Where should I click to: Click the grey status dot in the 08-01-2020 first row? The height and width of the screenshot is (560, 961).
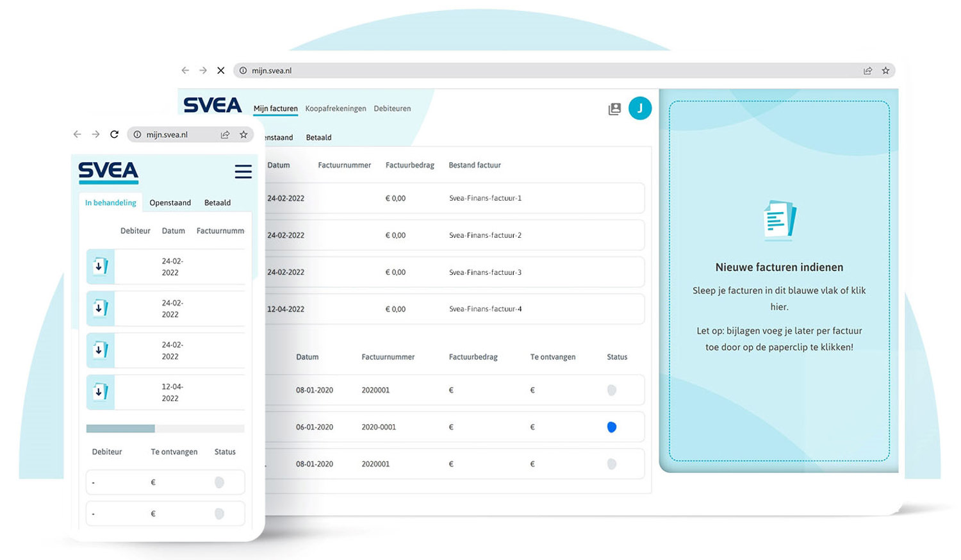(612, 390)
